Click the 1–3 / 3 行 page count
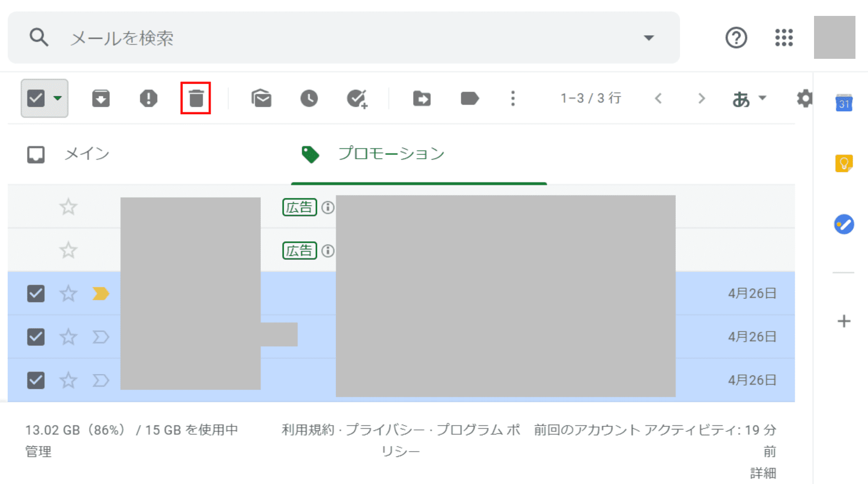868x484 pixels. point(591,98)
